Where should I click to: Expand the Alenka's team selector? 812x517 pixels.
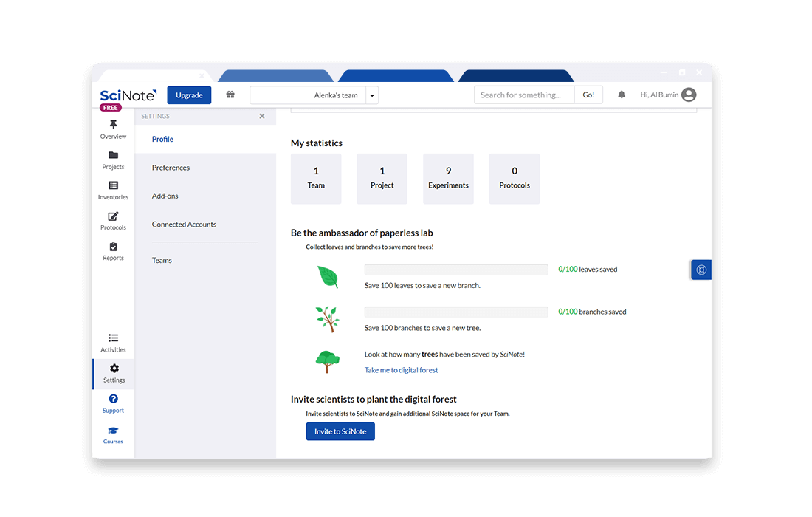tap(372, 95)
